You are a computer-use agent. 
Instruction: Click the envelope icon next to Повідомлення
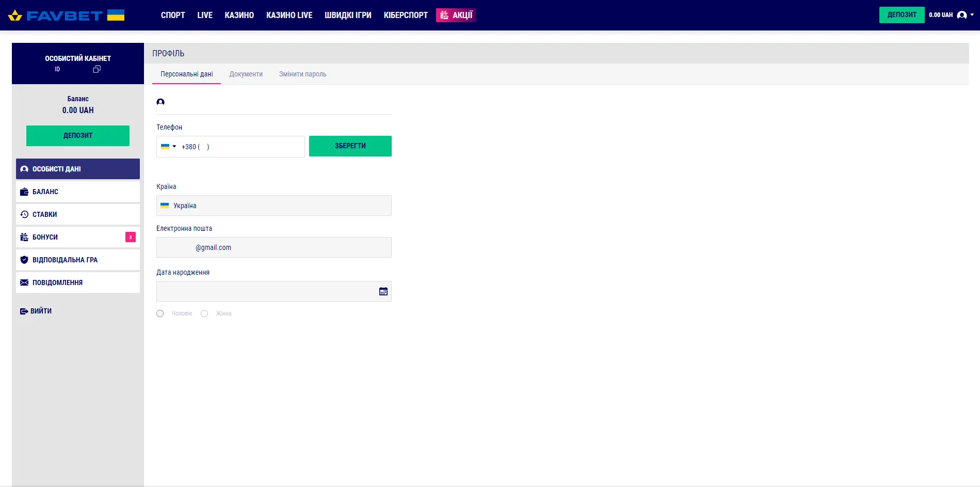24,282
